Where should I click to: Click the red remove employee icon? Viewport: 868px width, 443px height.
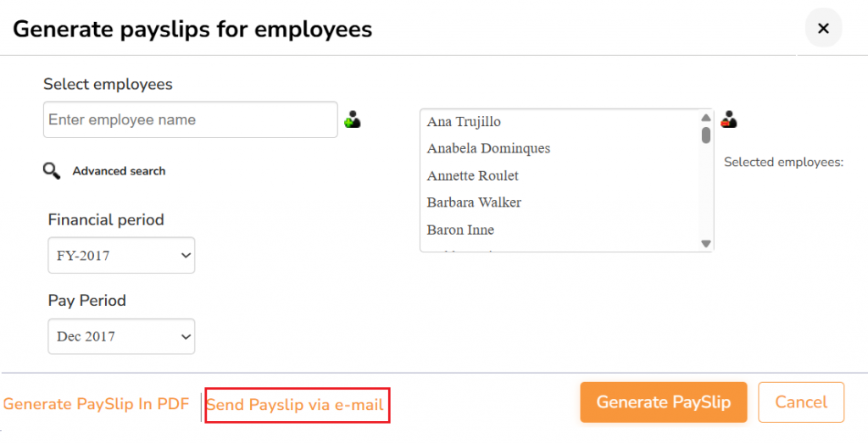728,119
